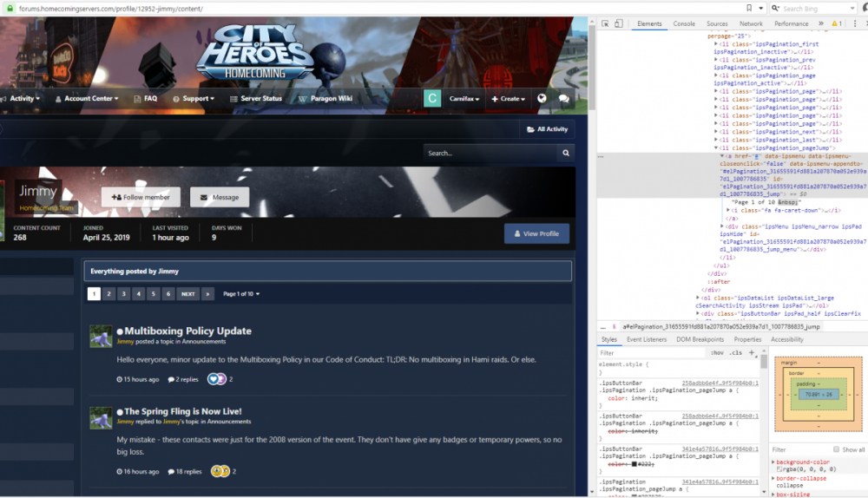Open the All Activity link

coord(547,129)
